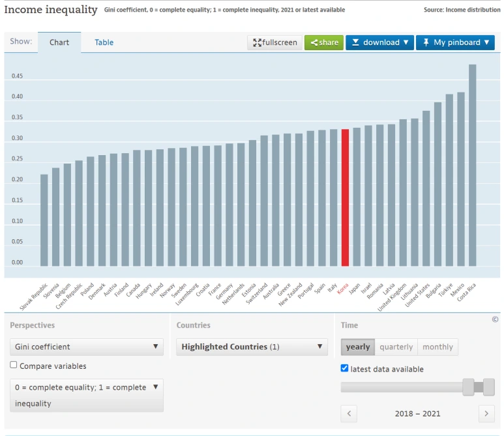Click the right handle of the time slider

pos(489,387)
